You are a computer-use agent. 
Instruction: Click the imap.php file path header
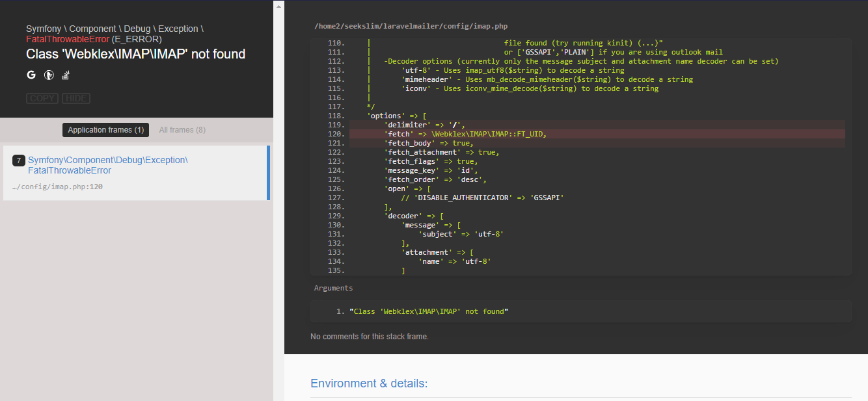(x=410, y=26)
